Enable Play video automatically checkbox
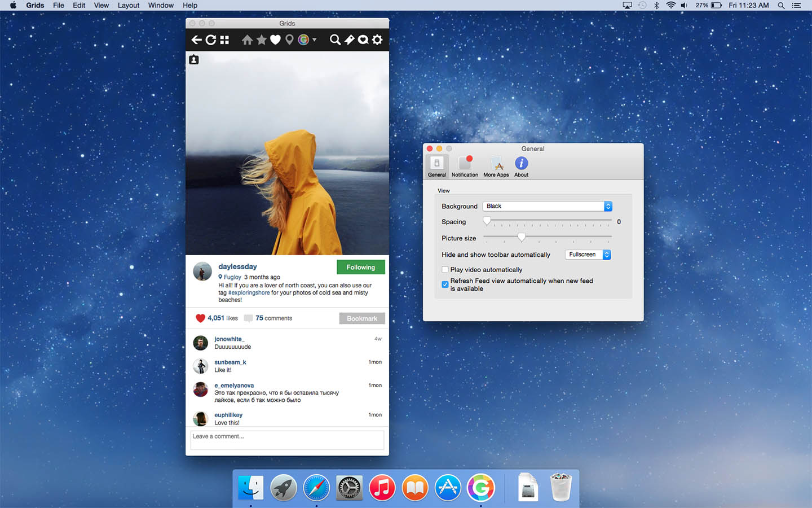The image size is (812, 508). click(445, 270)
